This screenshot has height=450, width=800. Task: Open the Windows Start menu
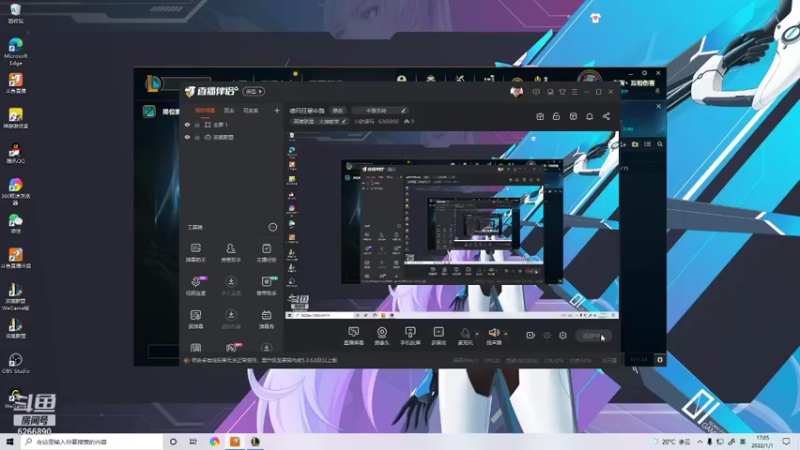click(x=9, y=441)
